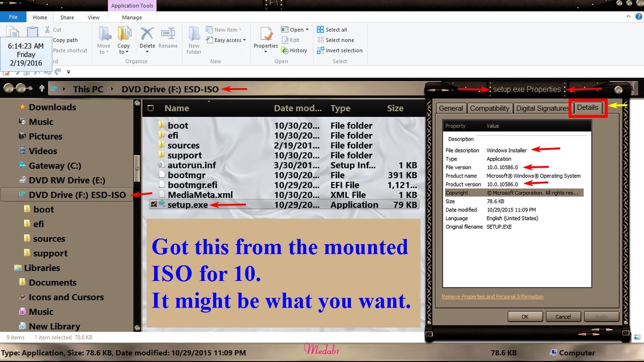Click the Rename icon in Organize group
644x362 pixels.
pyautogui.click(x=168, y=35)
